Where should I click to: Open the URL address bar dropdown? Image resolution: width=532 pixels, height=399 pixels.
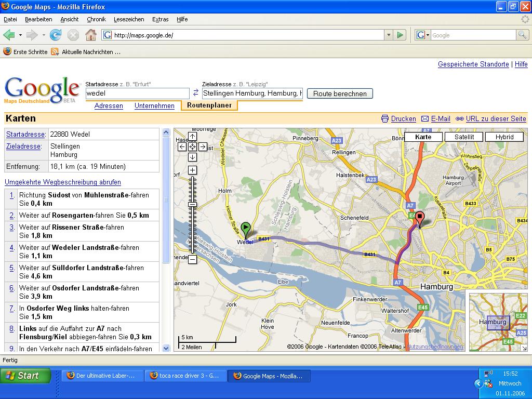coord(389,35)
